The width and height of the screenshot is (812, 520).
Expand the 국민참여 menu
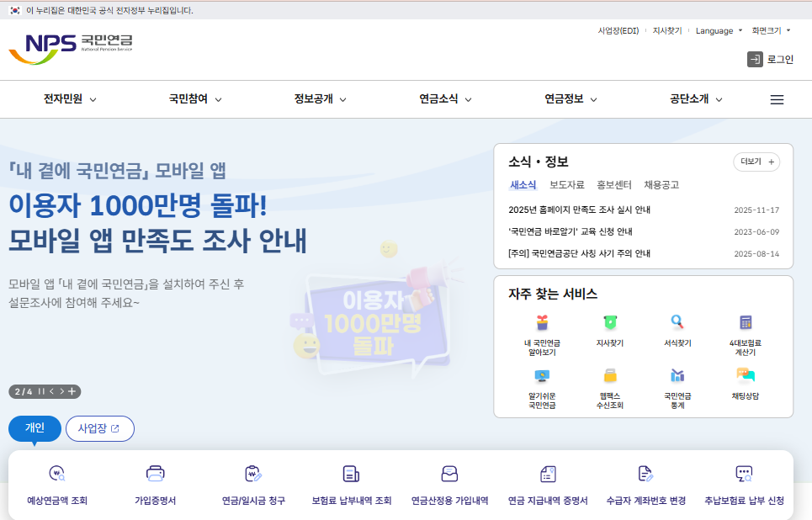tap(195, 99)
